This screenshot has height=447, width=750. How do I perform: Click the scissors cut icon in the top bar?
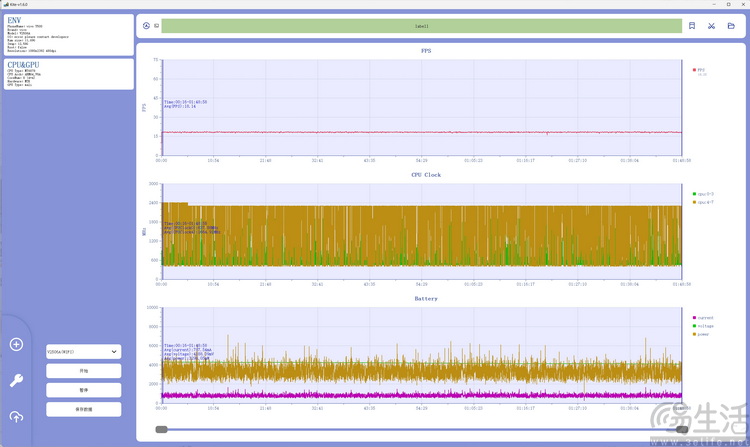click(x=712, y=26)
